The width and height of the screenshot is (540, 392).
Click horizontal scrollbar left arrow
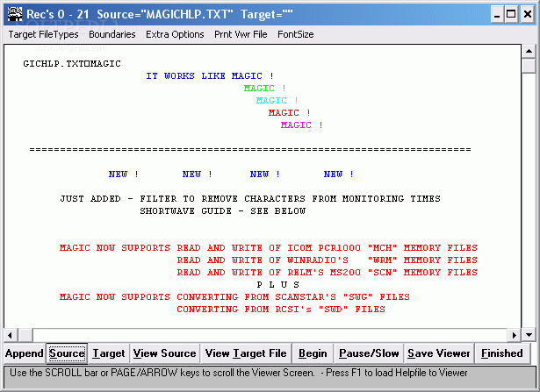pyautogui.click(x=11, y=335)
